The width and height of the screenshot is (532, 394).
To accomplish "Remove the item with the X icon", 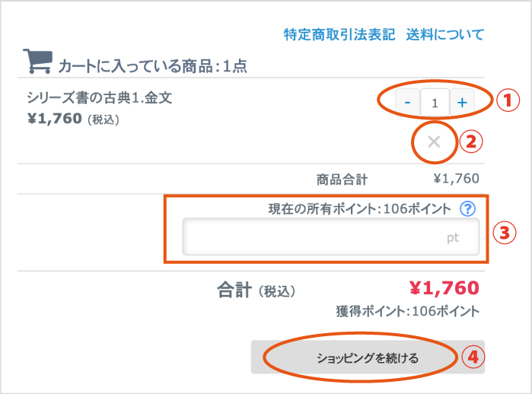I will (x=434, y=141).
